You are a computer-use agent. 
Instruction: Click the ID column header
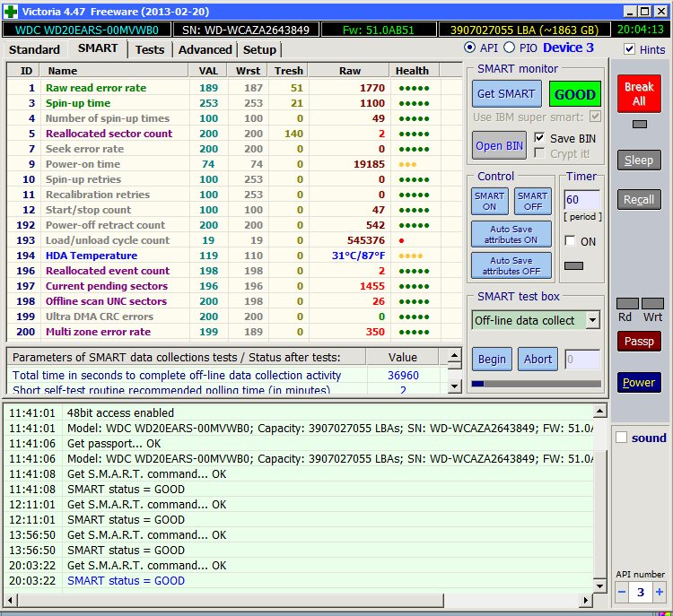tap(23, 71)
